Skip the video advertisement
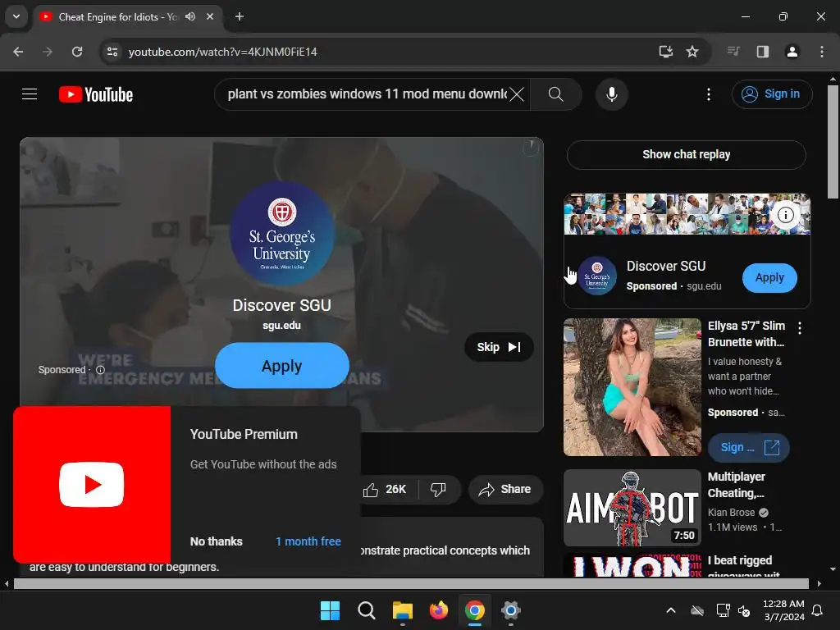 pyautogui.click(x=498, y=347)
